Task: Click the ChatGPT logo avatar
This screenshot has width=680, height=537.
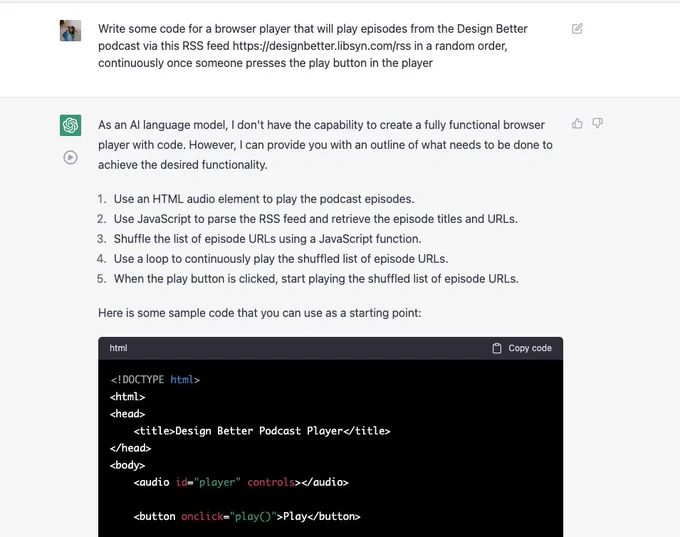Action: coord(70,125)
